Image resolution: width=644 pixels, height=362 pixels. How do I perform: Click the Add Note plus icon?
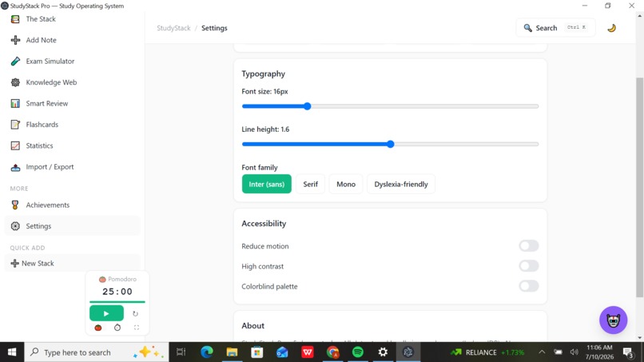tap(15, 40)
